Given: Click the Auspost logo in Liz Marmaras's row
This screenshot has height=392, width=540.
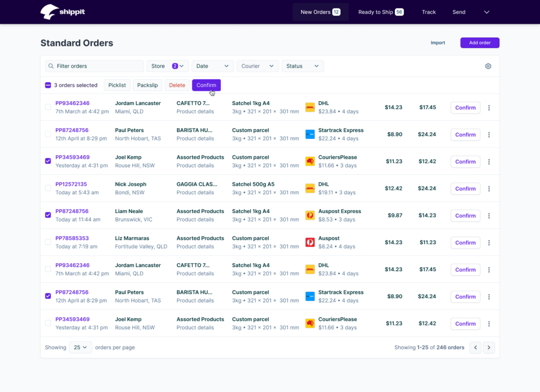Looking at the screenshot, I should pyautogui.click(x=310, y=243).
